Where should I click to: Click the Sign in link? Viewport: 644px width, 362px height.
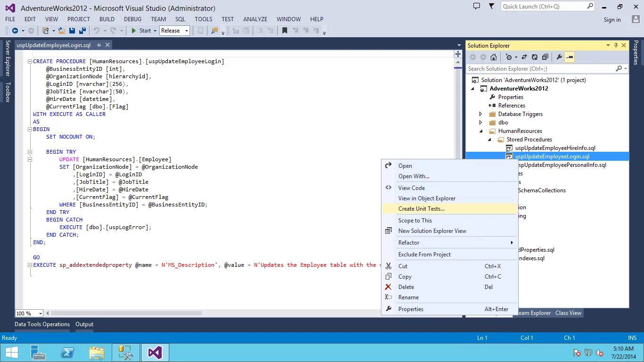(x=612, y=20)
